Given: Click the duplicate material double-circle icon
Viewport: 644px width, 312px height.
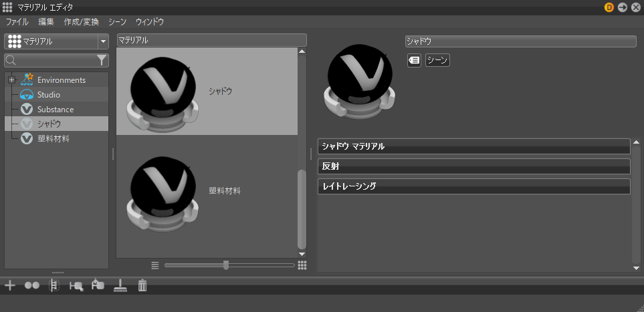Looking at the screenshot, I should (x=32, y=285).
